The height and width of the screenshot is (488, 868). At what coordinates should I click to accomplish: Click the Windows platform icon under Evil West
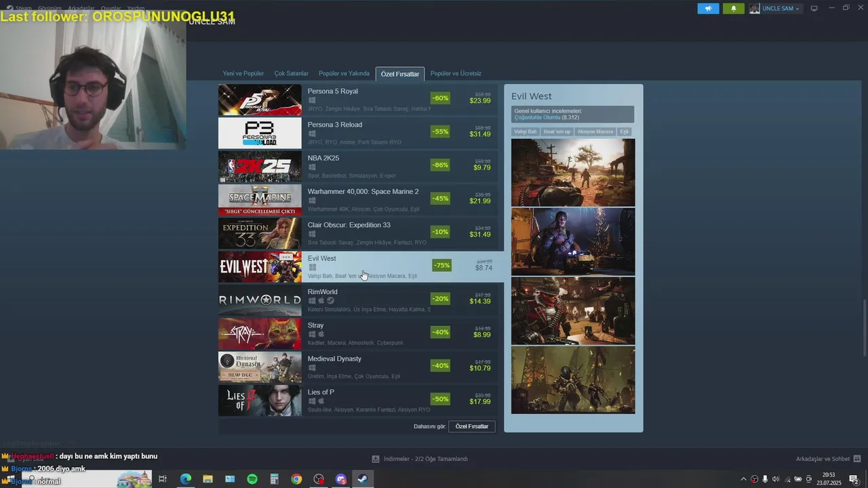click(x=312, y=268)
